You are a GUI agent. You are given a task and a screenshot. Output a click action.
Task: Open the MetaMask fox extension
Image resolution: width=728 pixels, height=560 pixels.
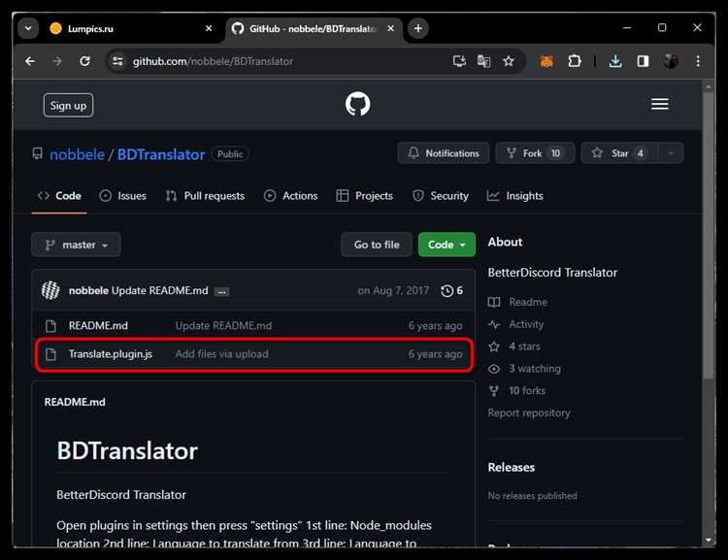(x=546, y=61)
